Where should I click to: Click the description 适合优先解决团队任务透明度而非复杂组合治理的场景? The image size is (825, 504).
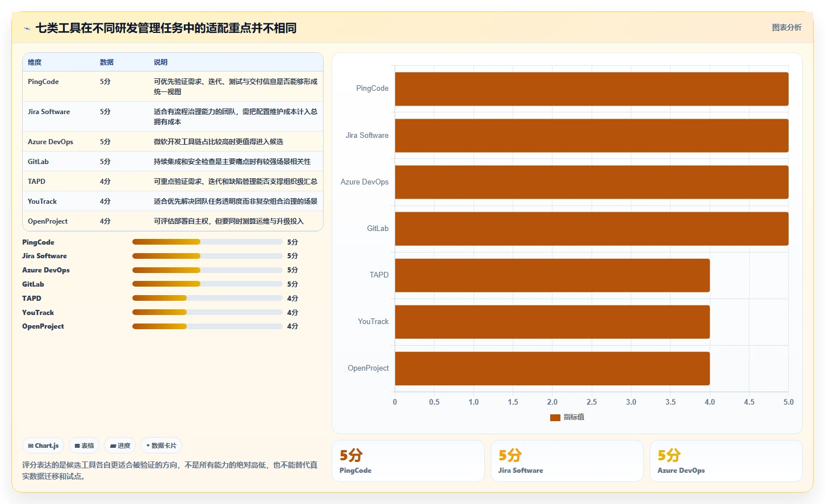pos(236,201)
